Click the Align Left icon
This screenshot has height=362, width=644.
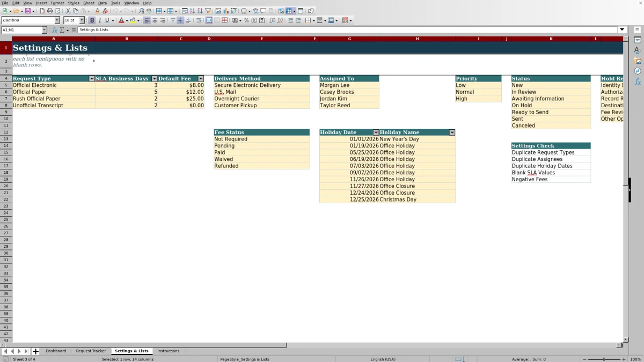(x=147, y=20)
